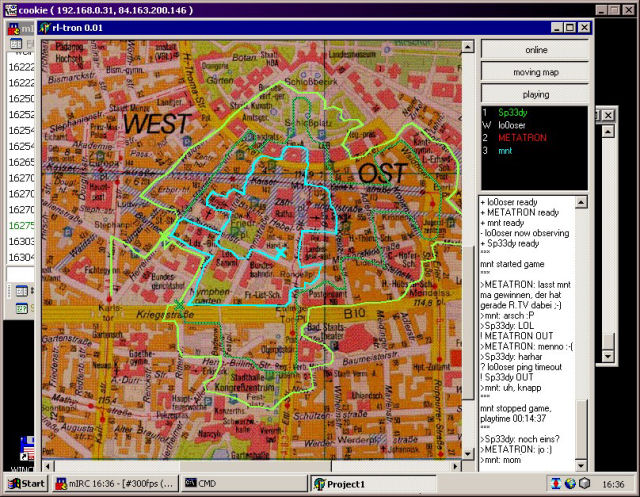Switch to CMD taskbar button
The image size is (640, 497).
point(243,484)
